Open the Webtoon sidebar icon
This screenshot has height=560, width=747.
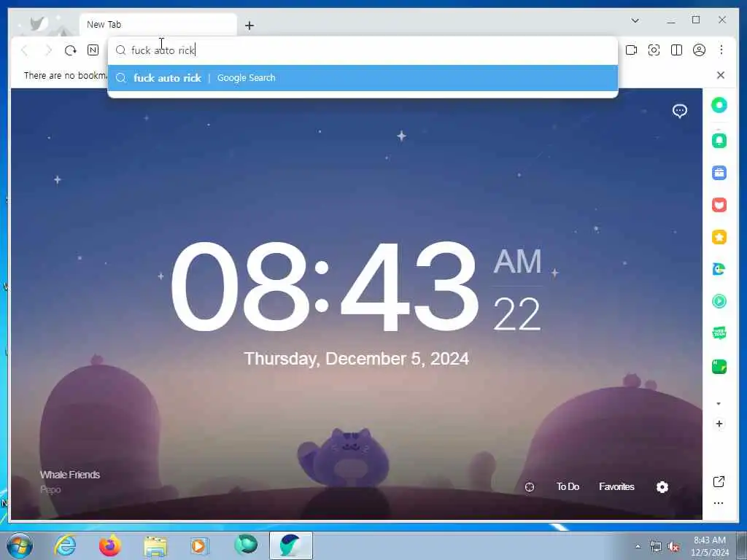(x=719, y=332)
